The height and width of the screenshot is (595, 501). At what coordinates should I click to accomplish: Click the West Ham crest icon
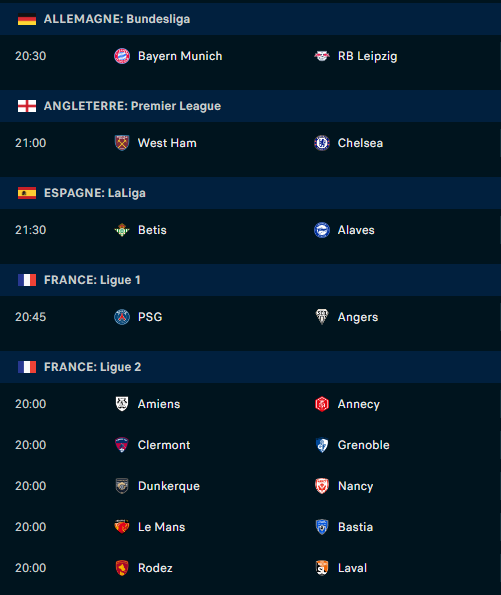coord(122,143)
